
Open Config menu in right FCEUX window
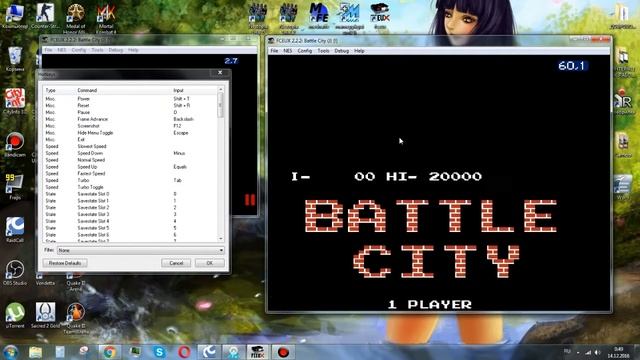tap(304, 51)
